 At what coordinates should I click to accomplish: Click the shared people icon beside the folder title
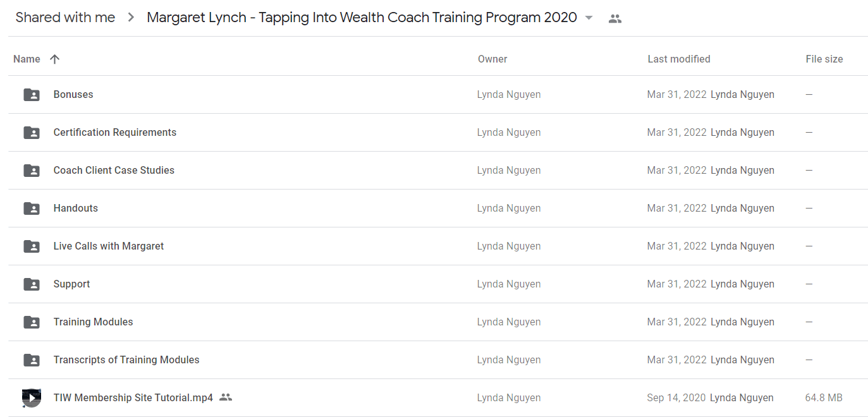click(614, 18)
